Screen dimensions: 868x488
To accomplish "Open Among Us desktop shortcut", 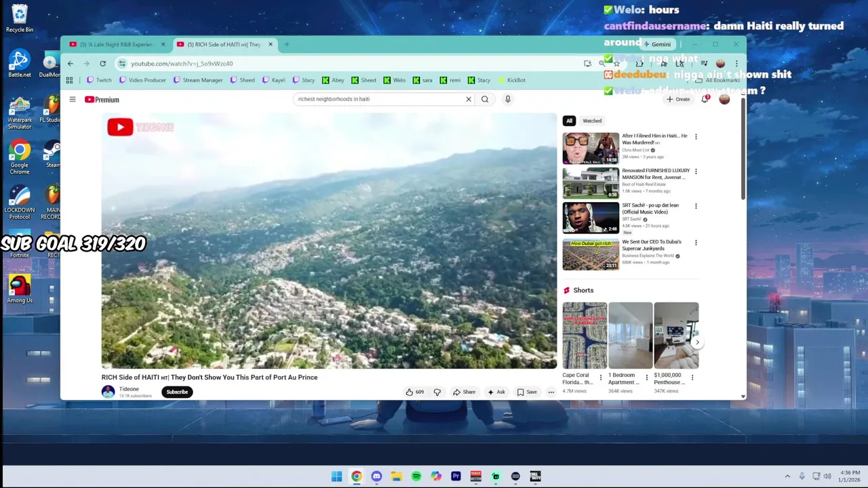I will (20, 288).
